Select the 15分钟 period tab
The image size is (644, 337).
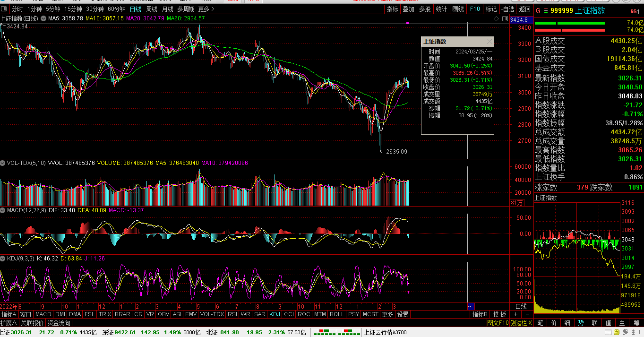(x=73, y=9)
